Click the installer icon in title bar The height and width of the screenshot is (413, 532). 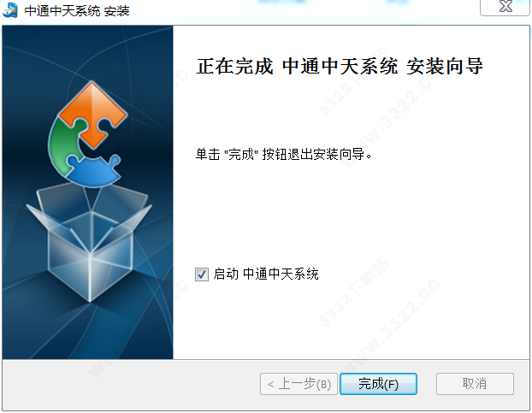click(x=10, y=10)
